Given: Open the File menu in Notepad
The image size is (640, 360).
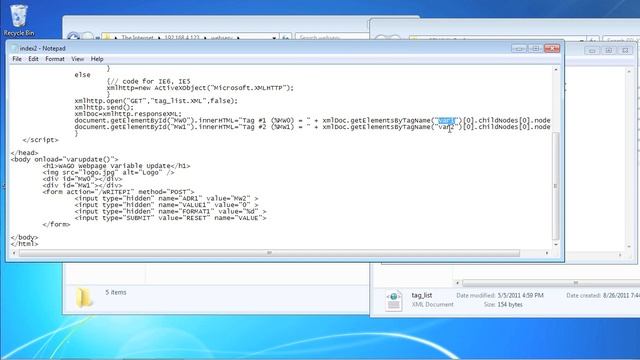Looking at the screenshot, I should (17, 59).
